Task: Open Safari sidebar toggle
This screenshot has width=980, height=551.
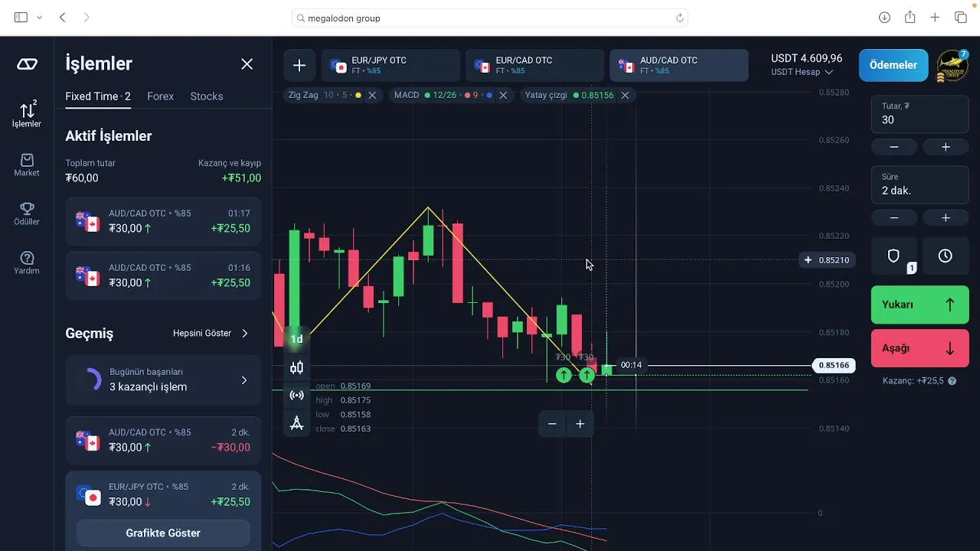Action: pyautogui.click(x=21, y=18)
